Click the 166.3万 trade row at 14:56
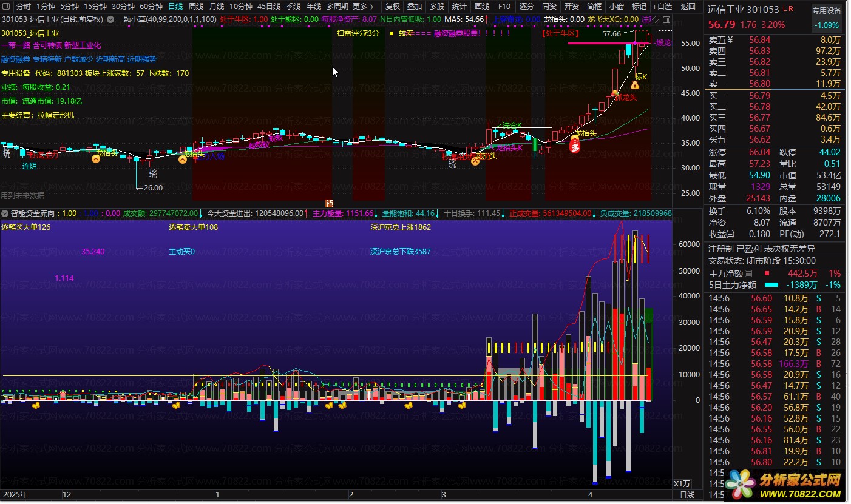Viewport: 851px width, 504px height. point(775,364)
